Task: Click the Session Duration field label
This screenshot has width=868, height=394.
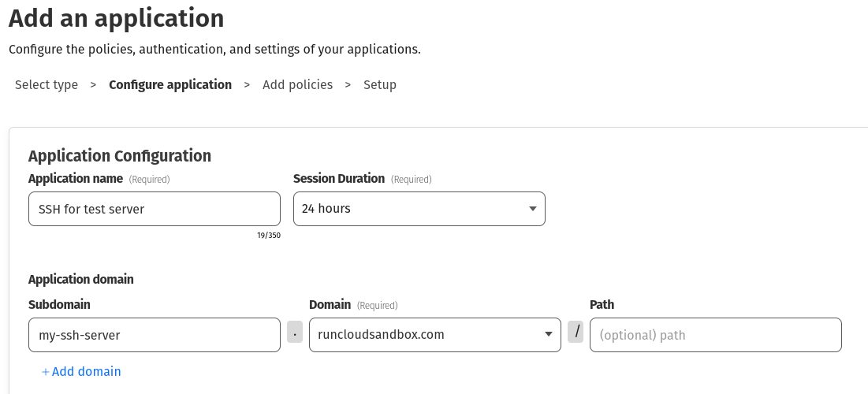Action: coord(339,179)
